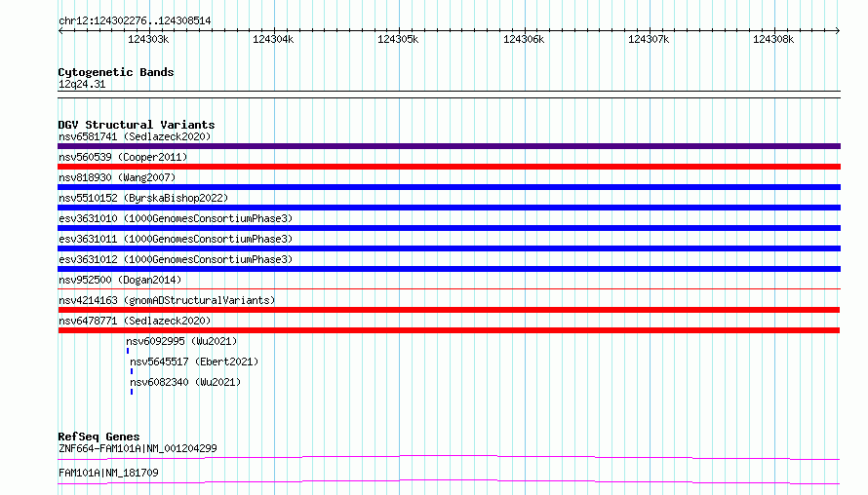Select the 12q24.31 band label
This screenshot has height=495, width=868.
[82, 84]
